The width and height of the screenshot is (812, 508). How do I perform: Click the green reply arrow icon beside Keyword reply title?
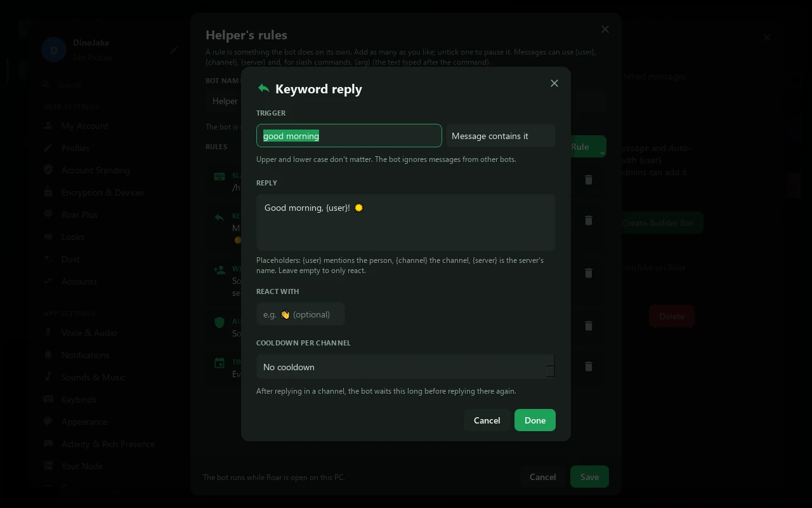point(264,88)
